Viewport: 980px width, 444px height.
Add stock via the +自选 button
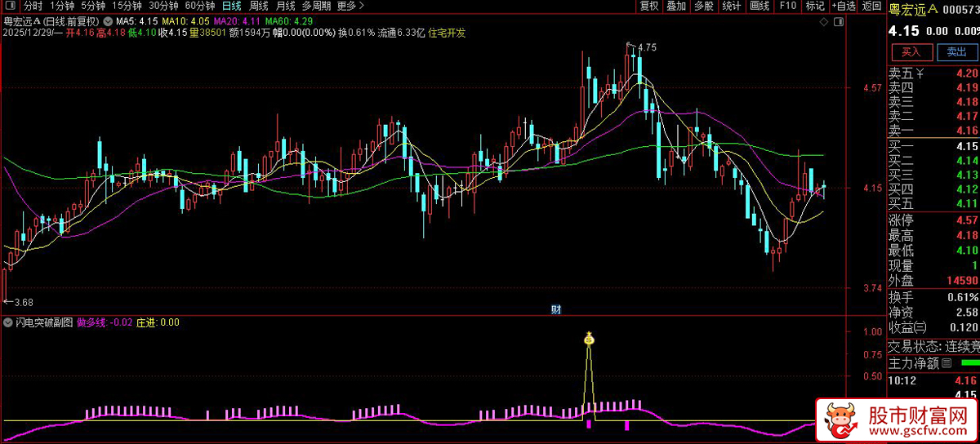(844, 6)
